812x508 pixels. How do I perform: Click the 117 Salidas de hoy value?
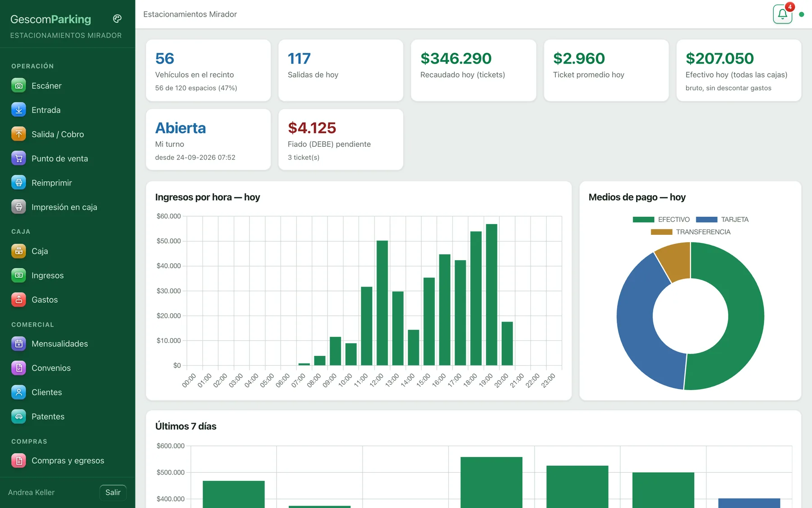[299, 58]
